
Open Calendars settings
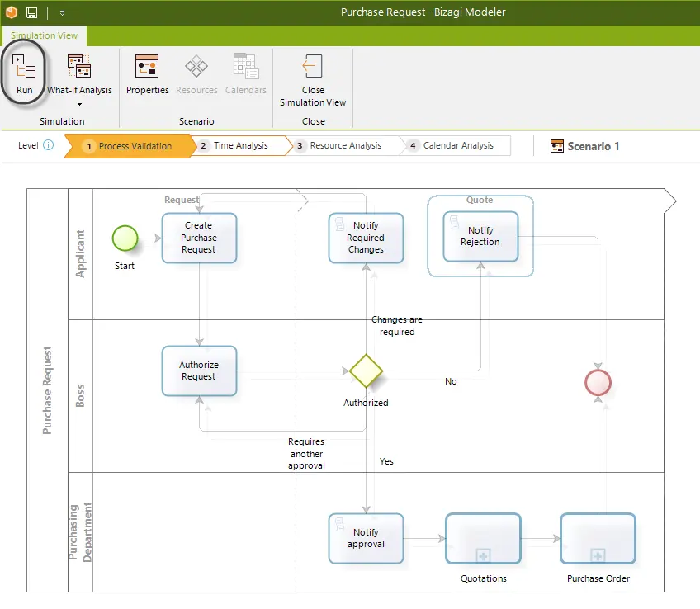245,73
